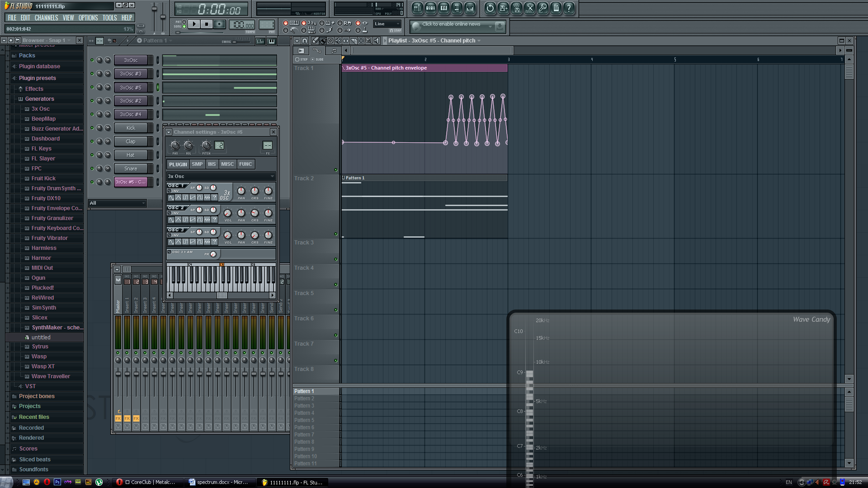Select the 3xOsc #3 channel button
The image size is (868, 488).
(131, 74)
